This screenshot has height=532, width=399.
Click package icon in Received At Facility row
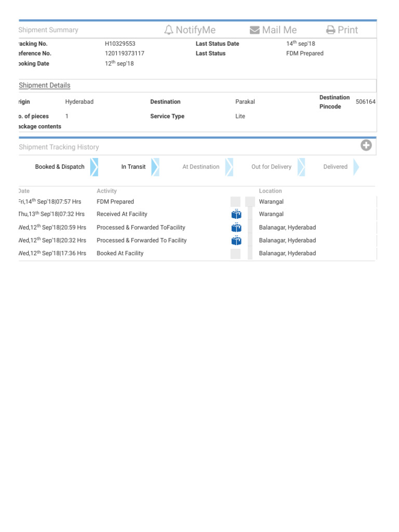pyautogui.click(x=236, y=214)
